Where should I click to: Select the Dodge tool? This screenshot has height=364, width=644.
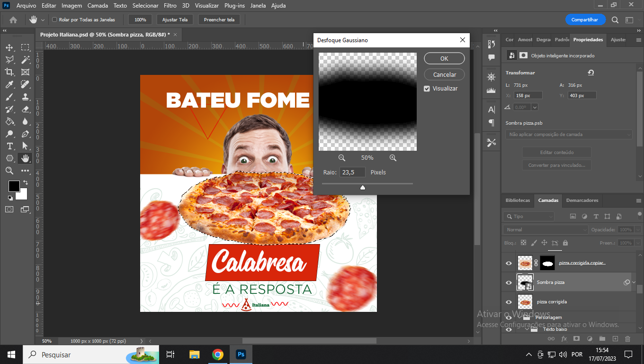(9, 134)
